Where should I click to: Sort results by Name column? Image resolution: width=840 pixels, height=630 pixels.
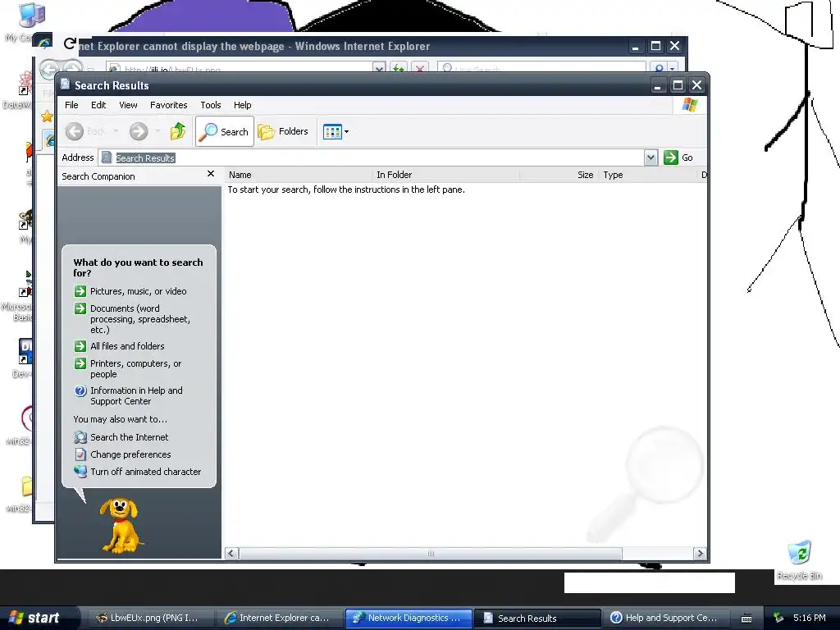298,175
